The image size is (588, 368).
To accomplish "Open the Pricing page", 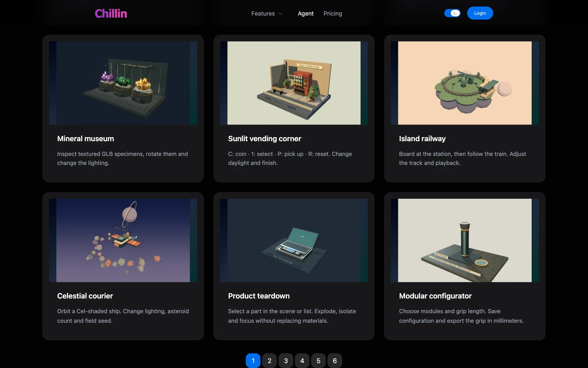I will [x=333, y=13].
